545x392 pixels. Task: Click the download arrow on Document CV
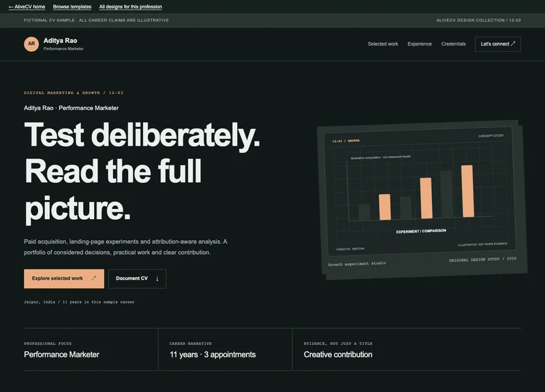tap(157, 278)
